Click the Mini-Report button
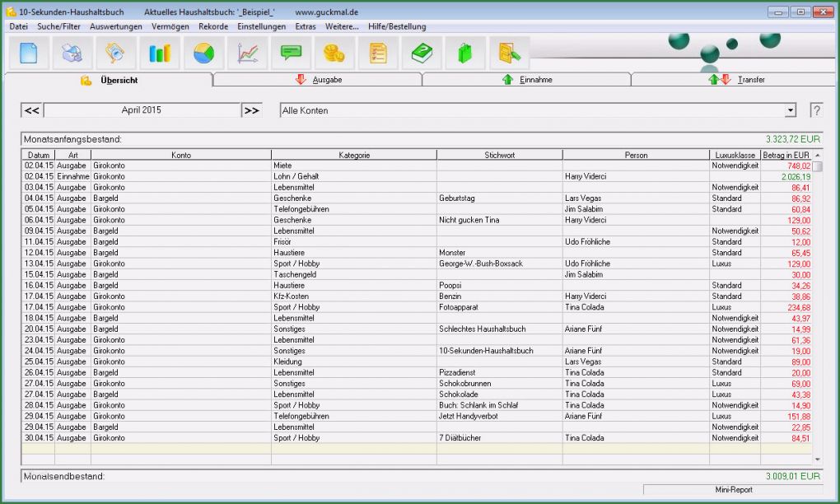 [732, 489]
